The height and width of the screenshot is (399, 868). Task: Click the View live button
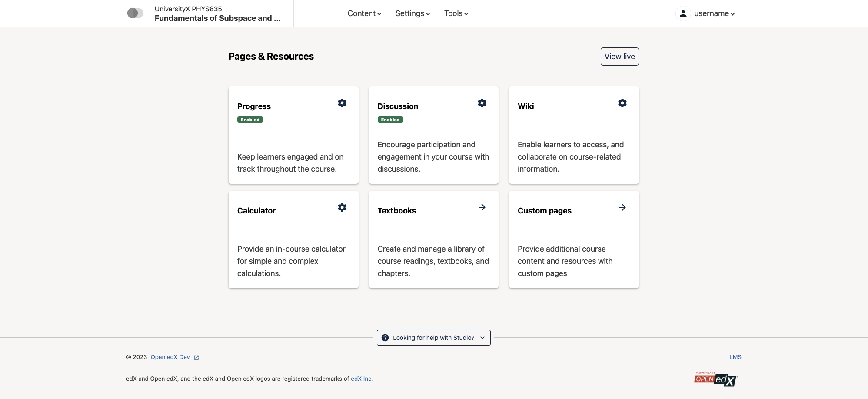pyautogui.click(x=619, y=57)
